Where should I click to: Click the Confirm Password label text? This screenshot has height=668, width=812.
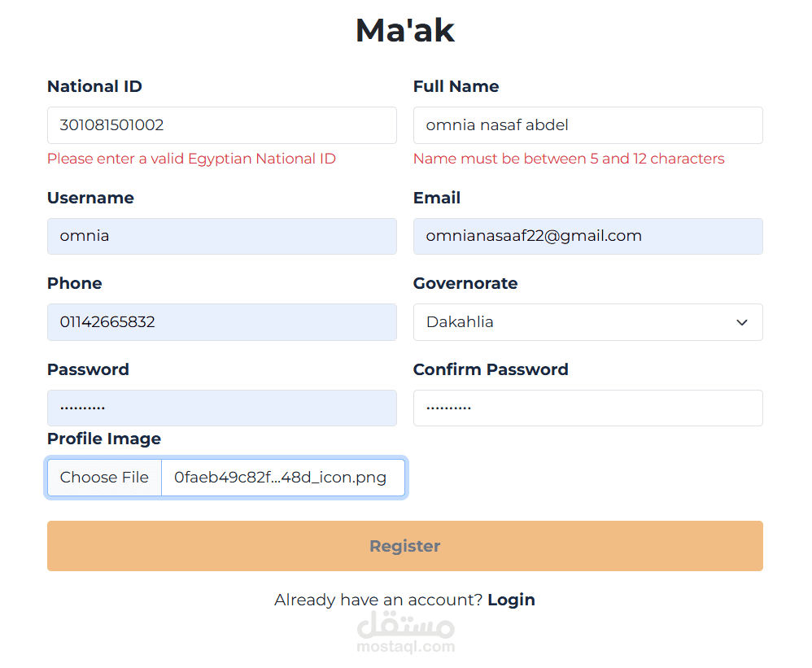pos(491,369)
